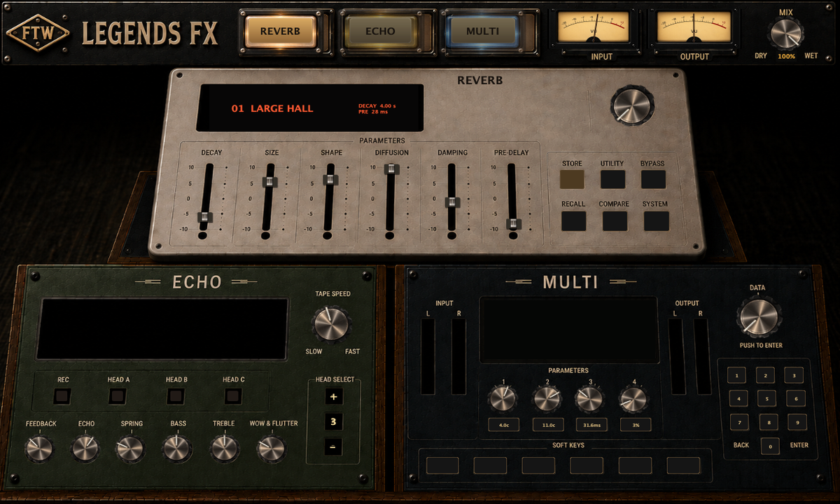
Task: Click the SYSTEM button on Reverb
Action: (656, 220)
